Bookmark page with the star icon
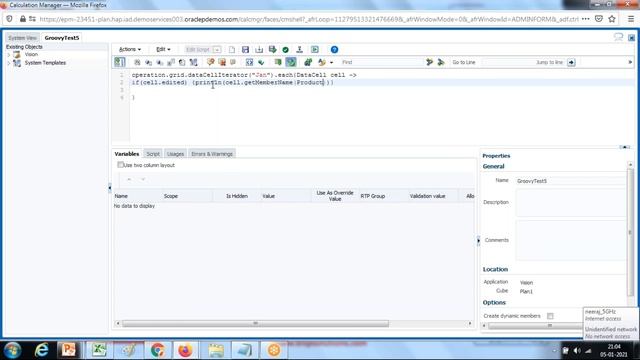 point(612,19)
